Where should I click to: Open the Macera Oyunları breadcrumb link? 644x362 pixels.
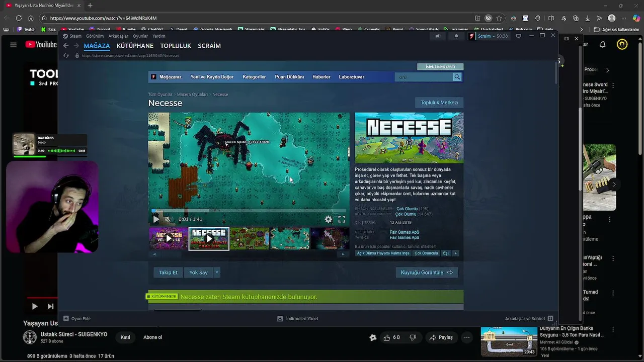(192, 95)
